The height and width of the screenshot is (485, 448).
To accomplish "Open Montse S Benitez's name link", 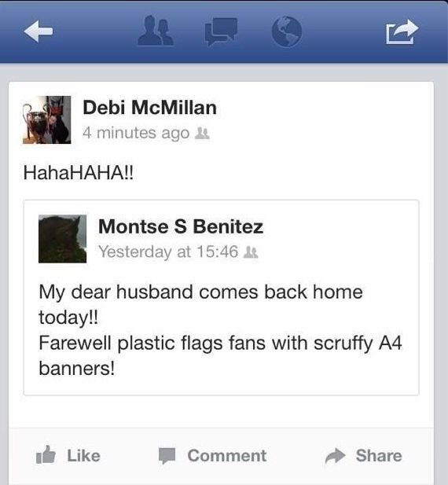I will [181, 226].
